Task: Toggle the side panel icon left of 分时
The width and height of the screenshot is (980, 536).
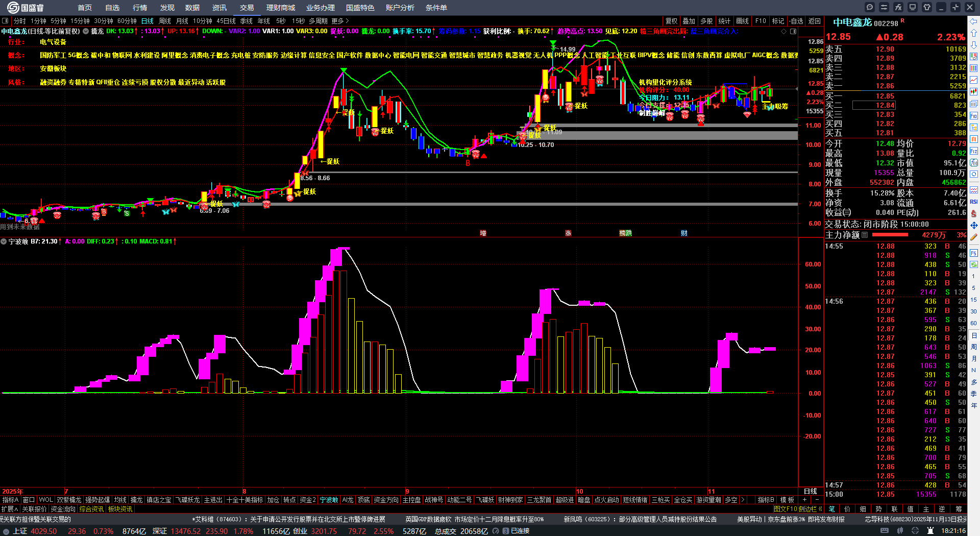Action: click(x=5, y=21)
